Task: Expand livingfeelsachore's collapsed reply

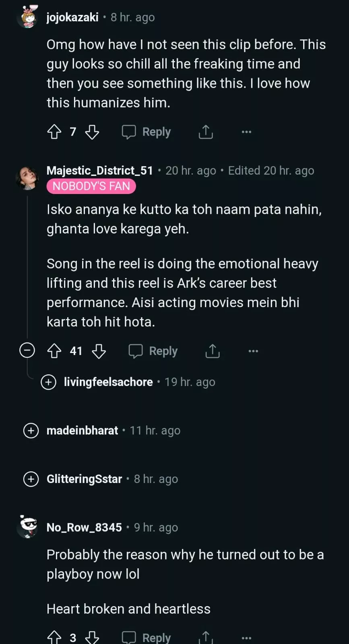Action: pos(48,382)
